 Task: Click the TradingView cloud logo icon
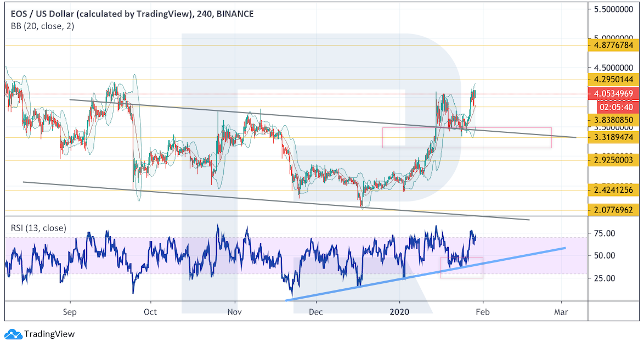pos(12,334)
